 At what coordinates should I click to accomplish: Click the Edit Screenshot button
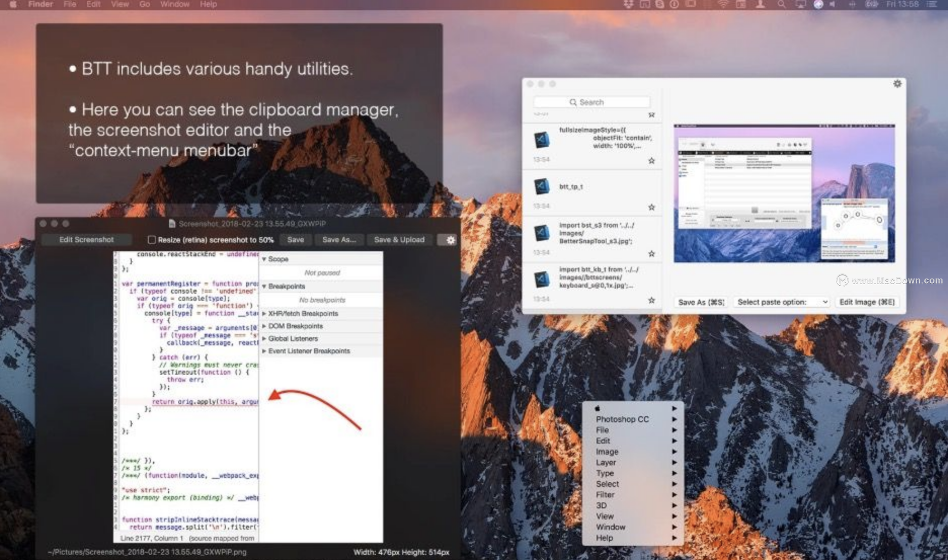coord(87,239)
